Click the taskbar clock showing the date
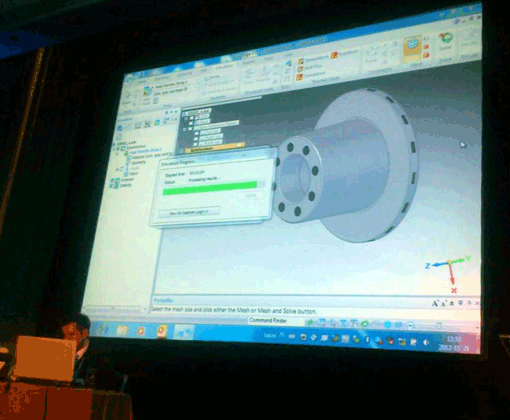This screenshot has height=420, width=510. click(454, 343)
